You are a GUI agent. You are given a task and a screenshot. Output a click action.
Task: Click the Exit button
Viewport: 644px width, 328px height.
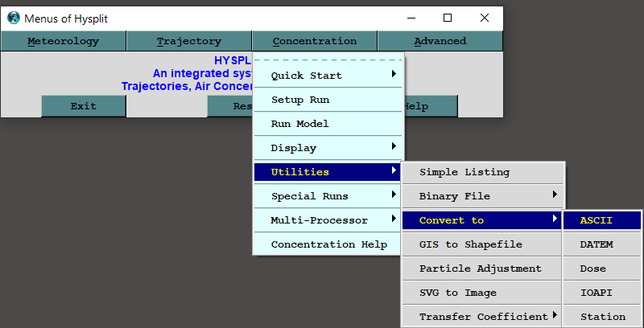point(84,106)
